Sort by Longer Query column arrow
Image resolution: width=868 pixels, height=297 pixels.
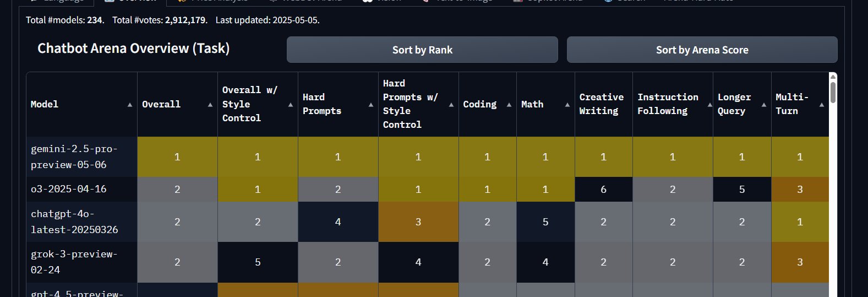pyautogui.click(x=764, y=105)
